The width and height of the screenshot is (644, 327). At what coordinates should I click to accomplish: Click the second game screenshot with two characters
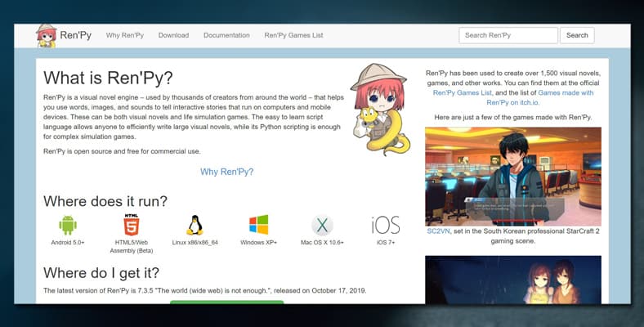(513, 280)
